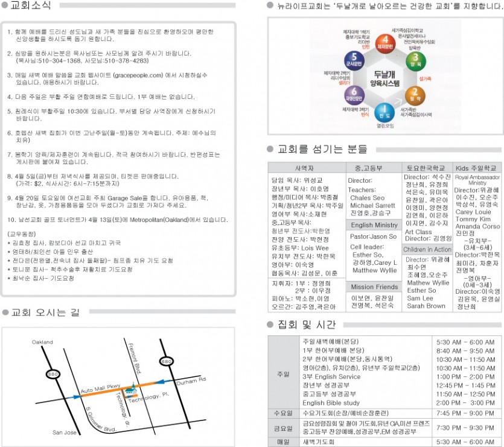Click the dark blue circle numbered 5
504x447 pixels.
tap(354, 60)
